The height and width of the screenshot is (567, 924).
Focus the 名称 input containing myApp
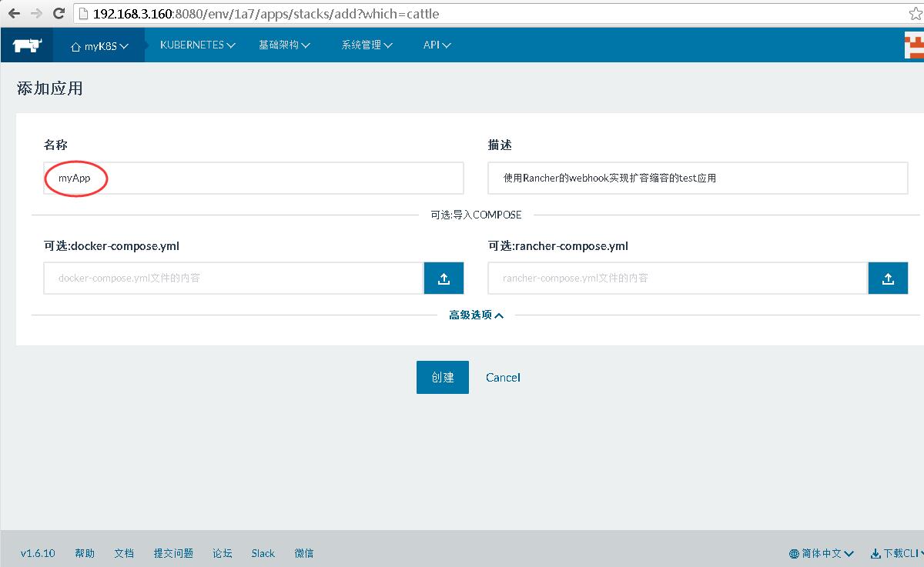coord(253,178)
